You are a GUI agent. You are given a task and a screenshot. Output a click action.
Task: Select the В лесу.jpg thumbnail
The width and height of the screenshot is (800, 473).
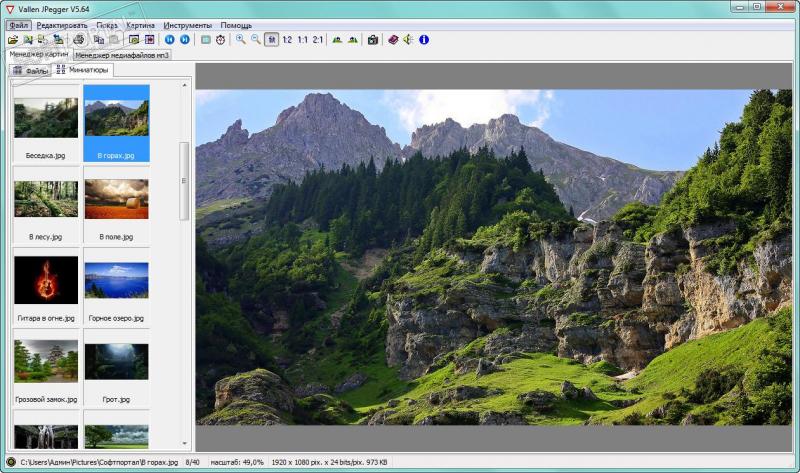click(x=46, y=205)
